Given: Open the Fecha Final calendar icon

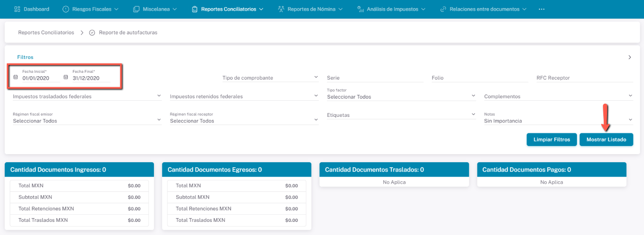Looking at the screenshot, I should (x=66, y=77).
